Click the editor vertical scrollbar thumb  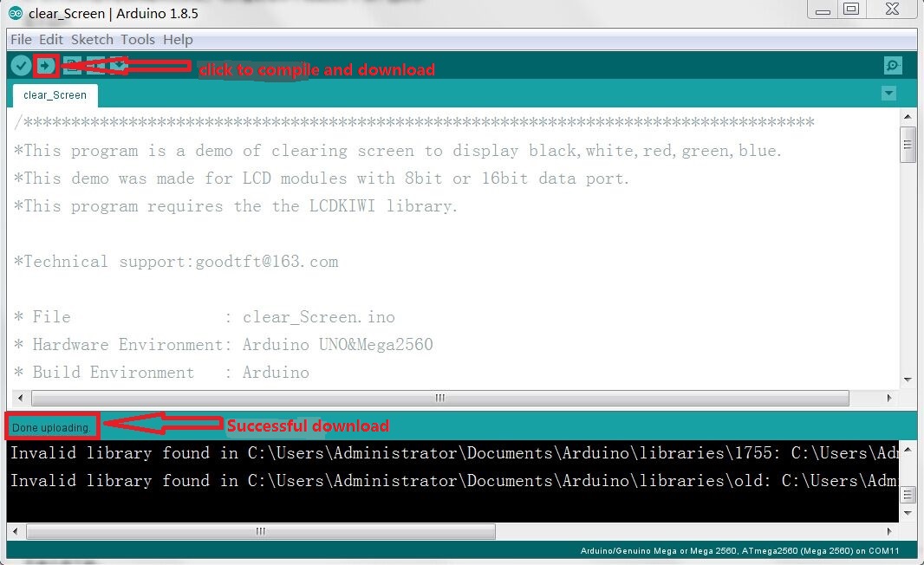908,144
